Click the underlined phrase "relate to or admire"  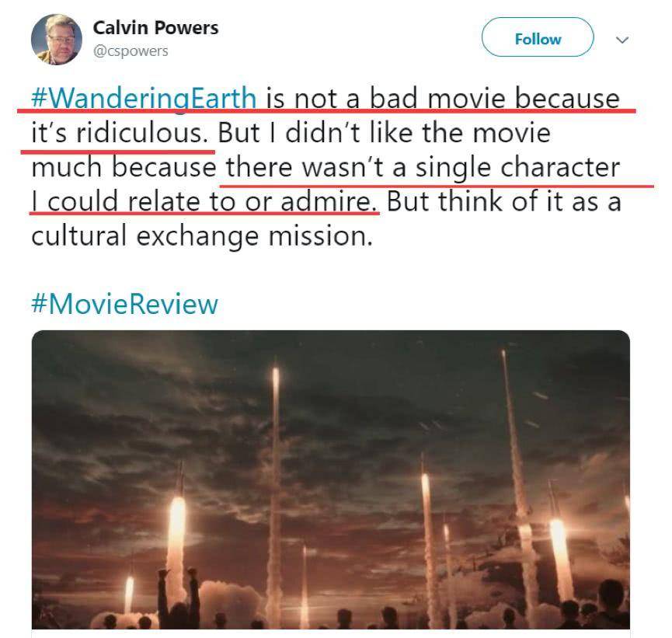[x=251, y=201]
